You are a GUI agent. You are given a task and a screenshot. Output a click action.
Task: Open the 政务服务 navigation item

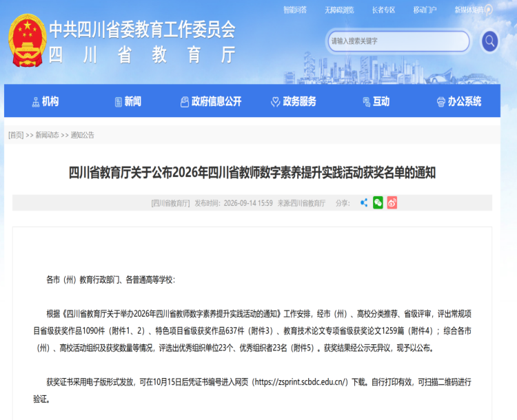click(293, 101)
